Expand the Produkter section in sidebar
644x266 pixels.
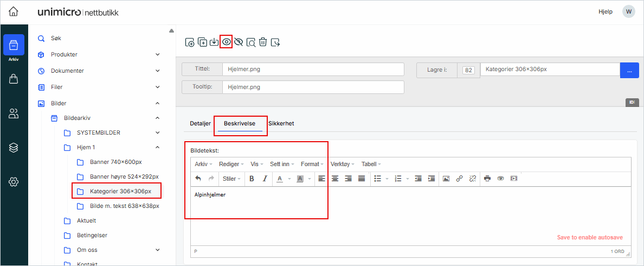[158, 54]
